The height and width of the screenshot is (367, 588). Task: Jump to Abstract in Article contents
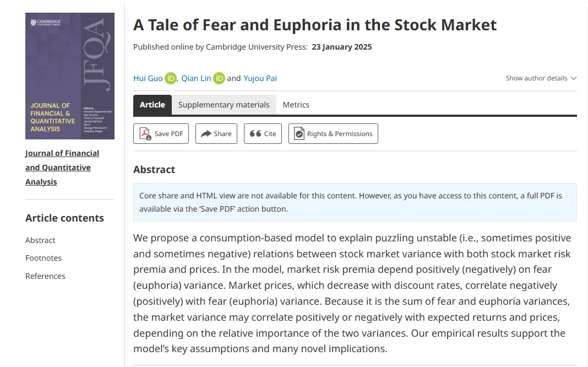[40, 240]
